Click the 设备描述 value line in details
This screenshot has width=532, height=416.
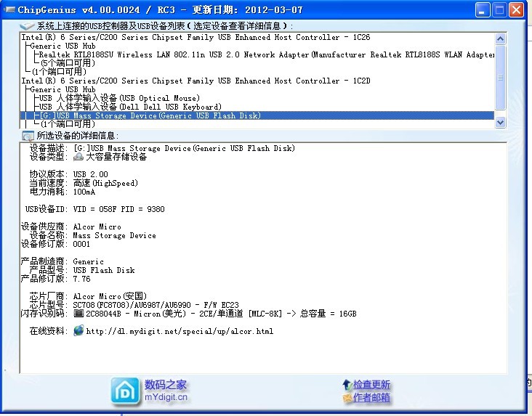point(184,148)
